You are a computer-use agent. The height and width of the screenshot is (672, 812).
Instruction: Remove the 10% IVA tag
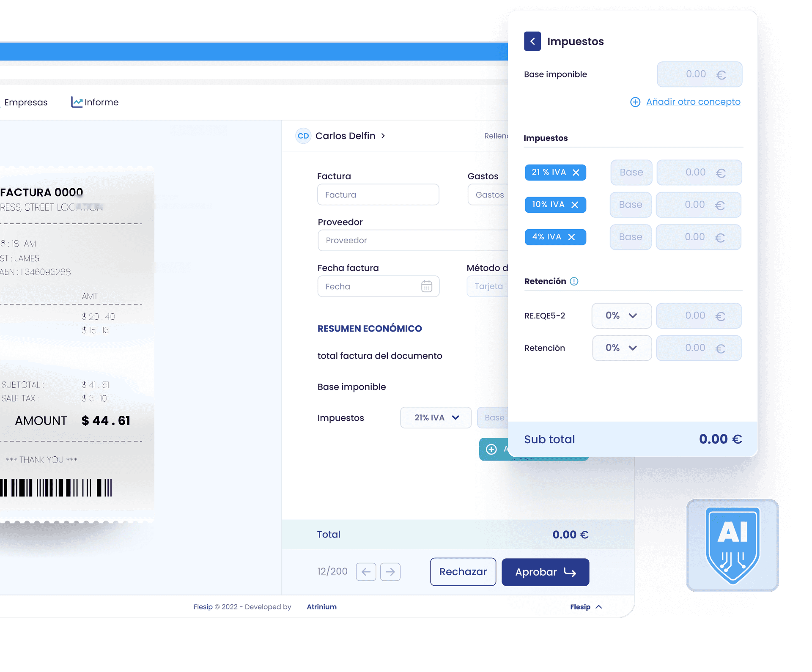pyautogui.click(x=575, y=205)
